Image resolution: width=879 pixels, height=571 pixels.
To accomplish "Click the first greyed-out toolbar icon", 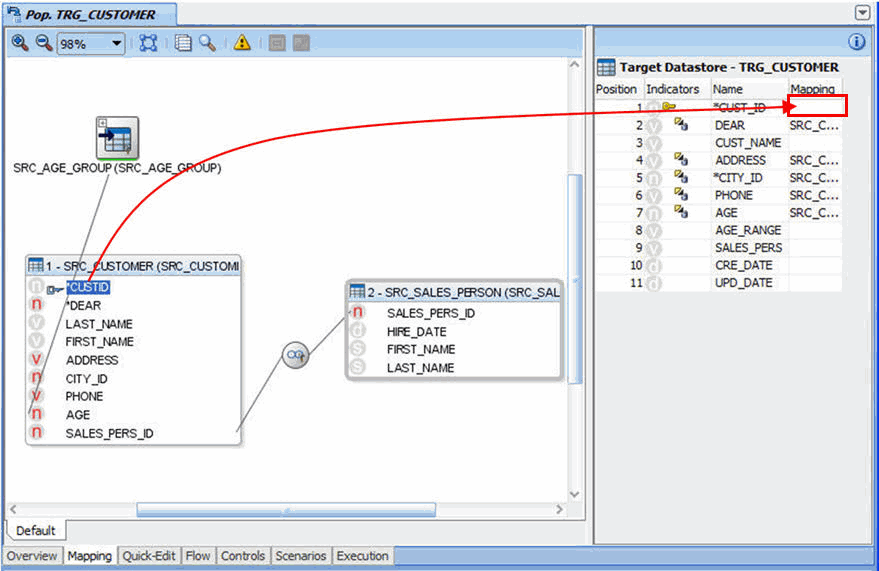I will pyautogui.click(x=277, y=43).
